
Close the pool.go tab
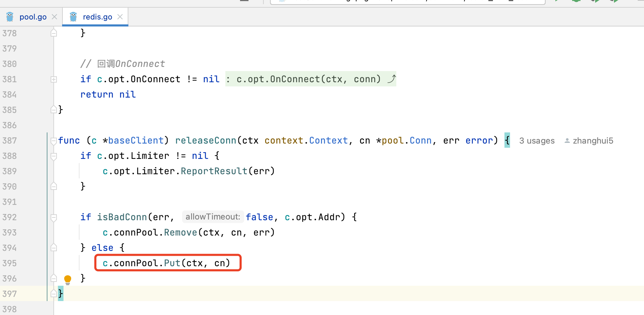click(54, 17)
